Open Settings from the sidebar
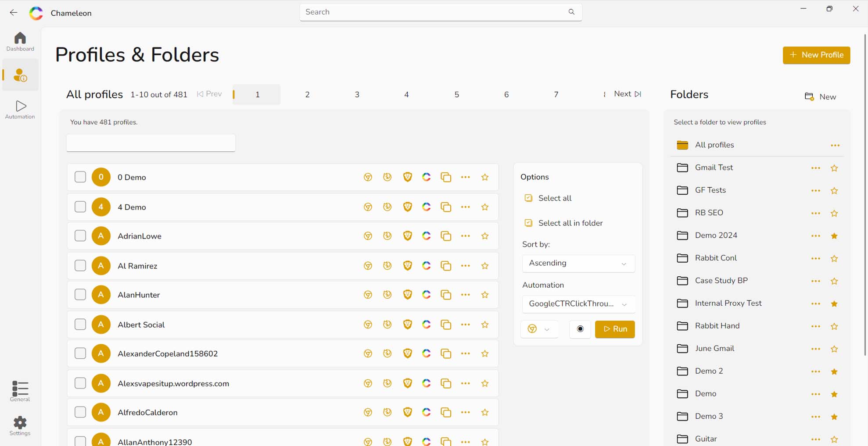 point(20,426)
